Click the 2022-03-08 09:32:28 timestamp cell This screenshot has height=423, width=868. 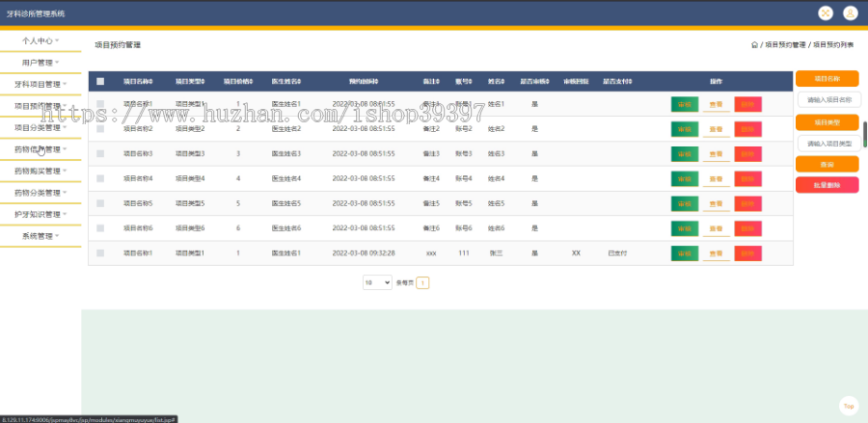(364, 253)
